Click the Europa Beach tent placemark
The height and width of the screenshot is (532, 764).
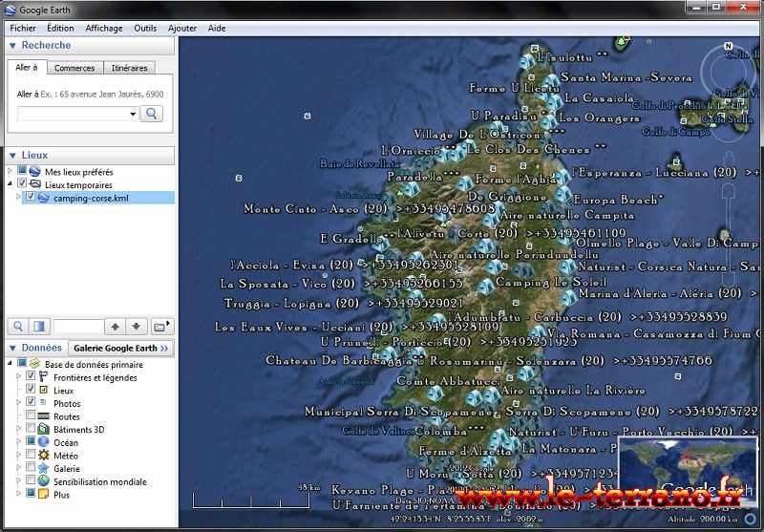563,194
